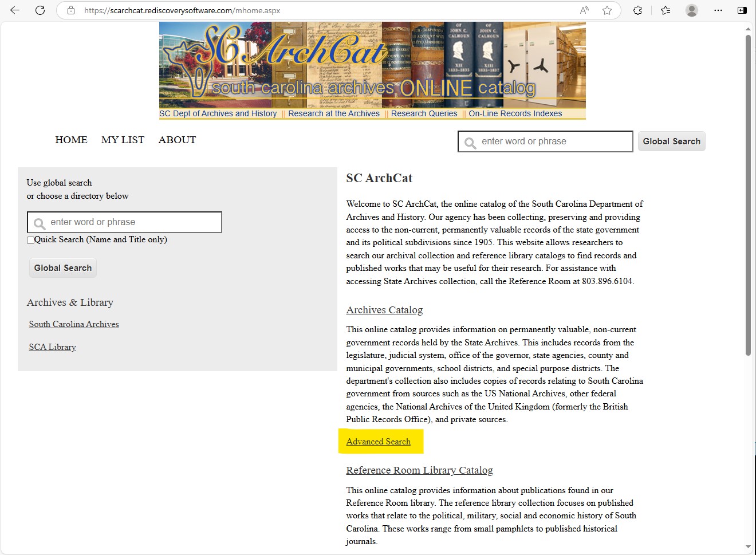Viewport: 756px width, 555px height.
Task: Toggle the browser sidebar icon
Action: 742,10
